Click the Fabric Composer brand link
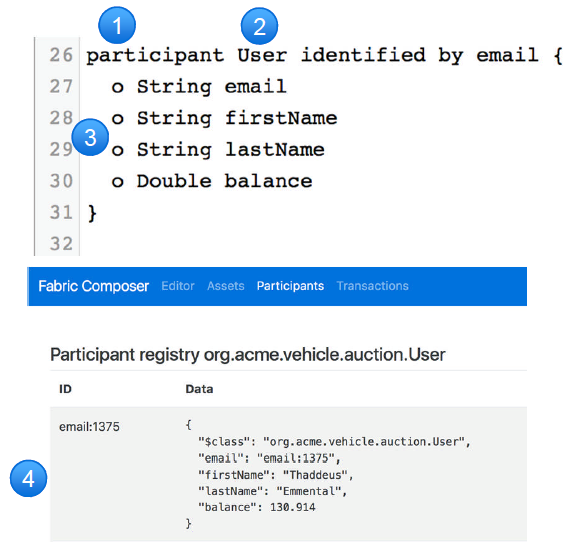Viewport: 574px width, 547px height. tap(94, 286)
